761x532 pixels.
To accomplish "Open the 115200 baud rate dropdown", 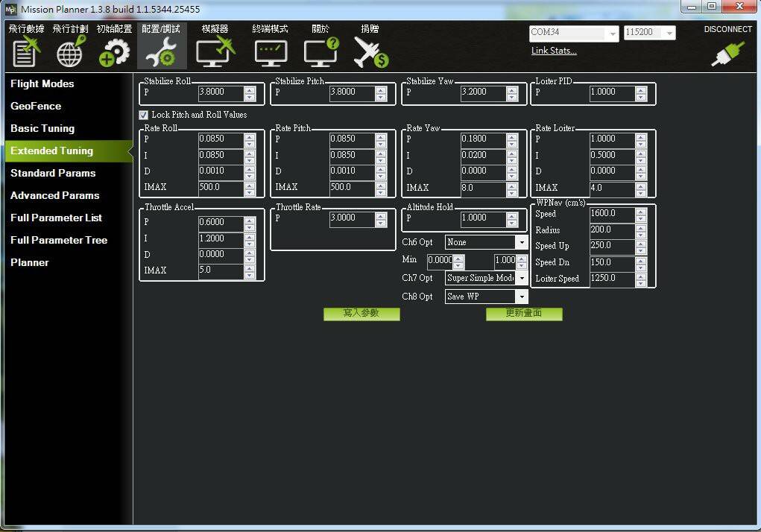I will [649, 33].
